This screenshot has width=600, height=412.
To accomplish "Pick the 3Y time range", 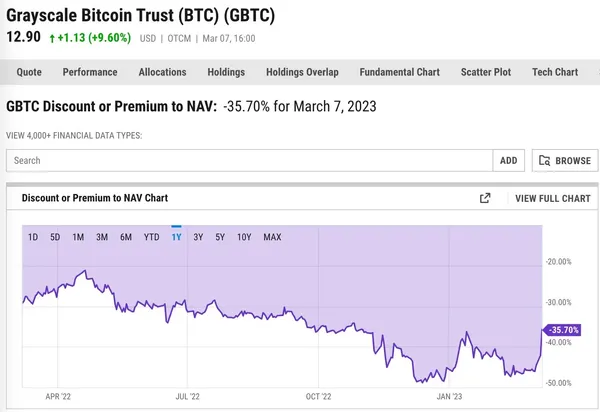I will [x=198, y=237].
